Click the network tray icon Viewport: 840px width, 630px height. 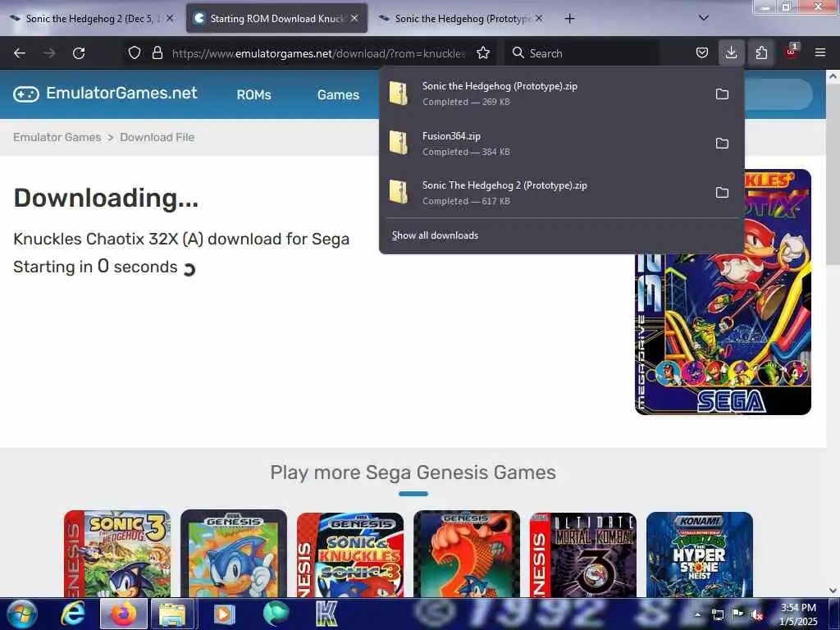717,614
